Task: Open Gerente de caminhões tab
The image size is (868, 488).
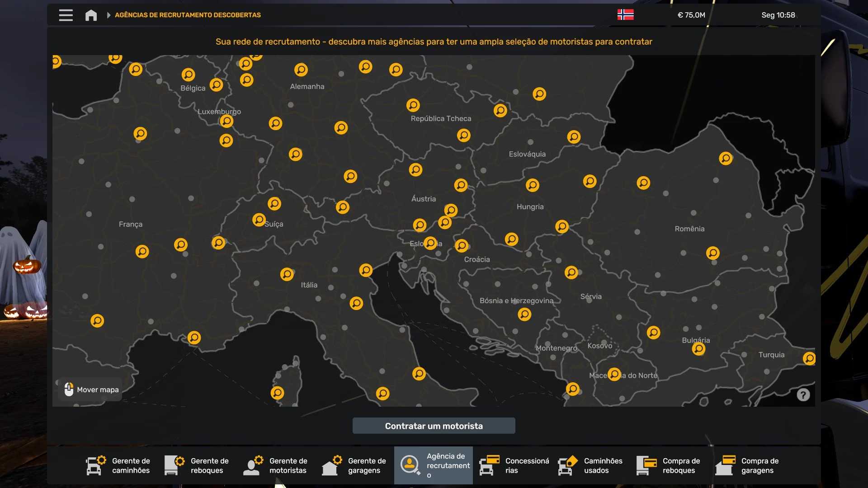Action: [118, 465]
